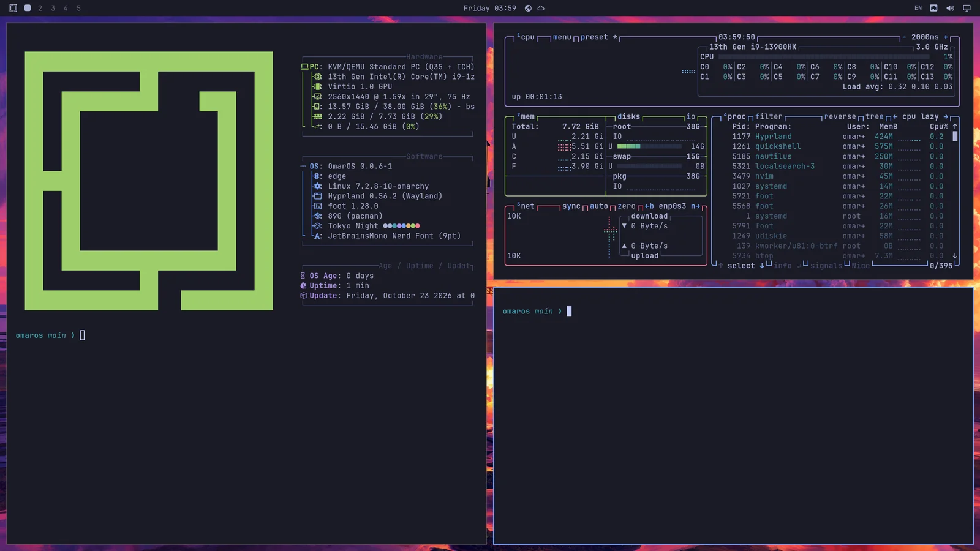Switch to workspace 2
The width and height of the screenshot is (980, 551).
click(x=40, y=8)
